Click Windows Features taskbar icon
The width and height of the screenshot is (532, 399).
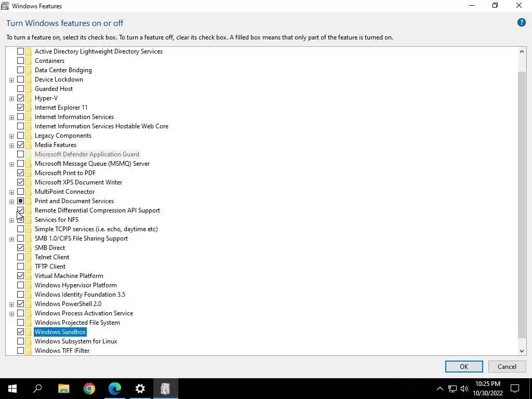(x=165, y=389)
